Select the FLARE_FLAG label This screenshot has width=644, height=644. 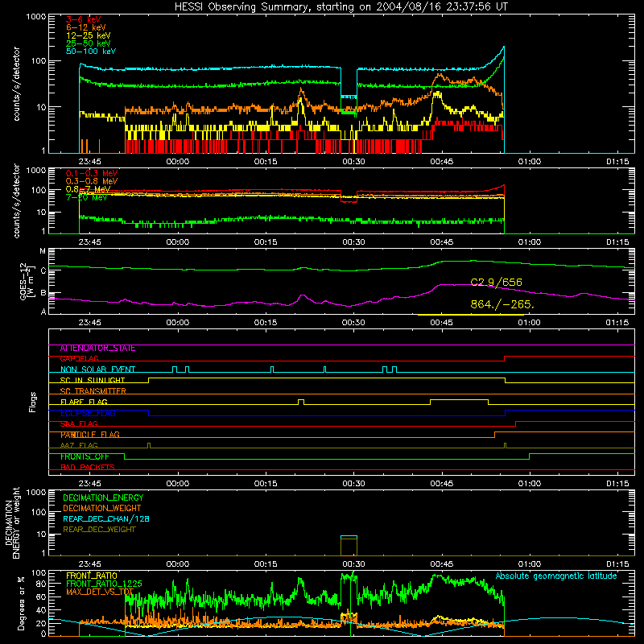[x=84, y=402]
